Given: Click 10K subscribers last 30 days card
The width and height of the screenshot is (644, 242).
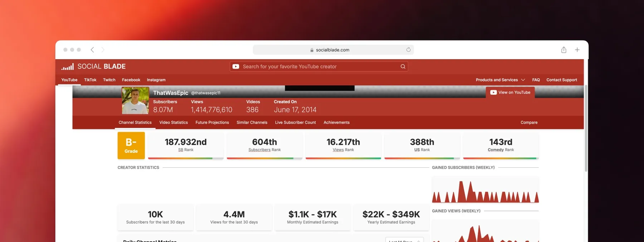Looking at the screenshot, I should click(155, 217).
